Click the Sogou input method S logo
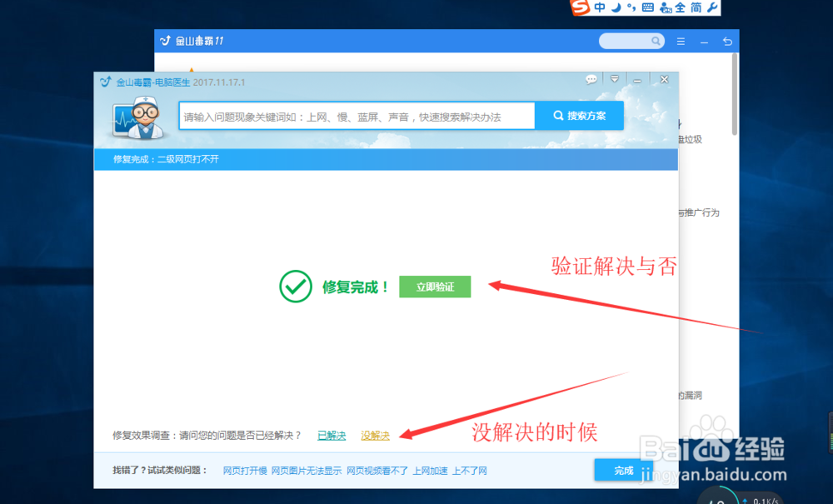Image resolution: width=833 pixels, height=504 pixels. pyautogui.click(x=580, y=7)
